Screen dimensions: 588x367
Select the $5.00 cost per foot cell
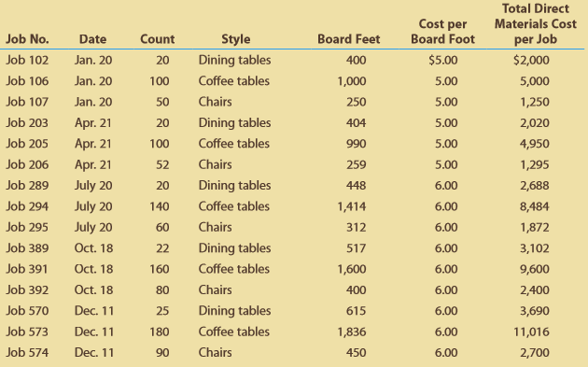coord(443,60)
